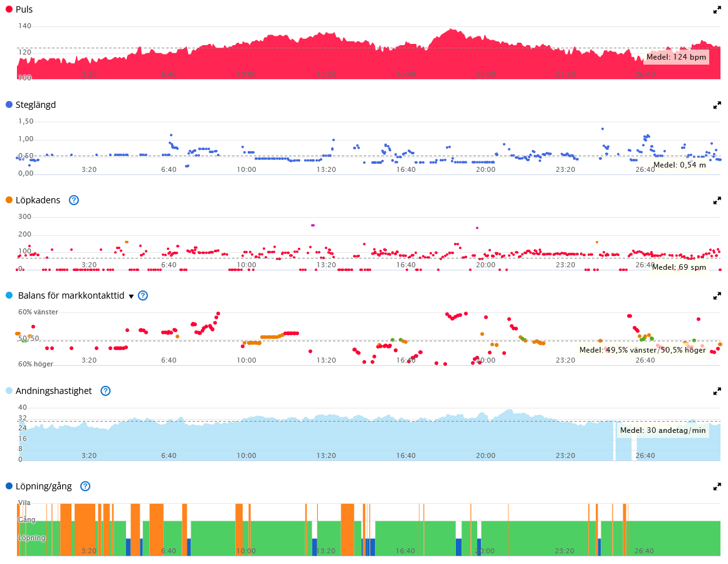Click the Gång label in Löpning/gång chart

pos(26,520)
